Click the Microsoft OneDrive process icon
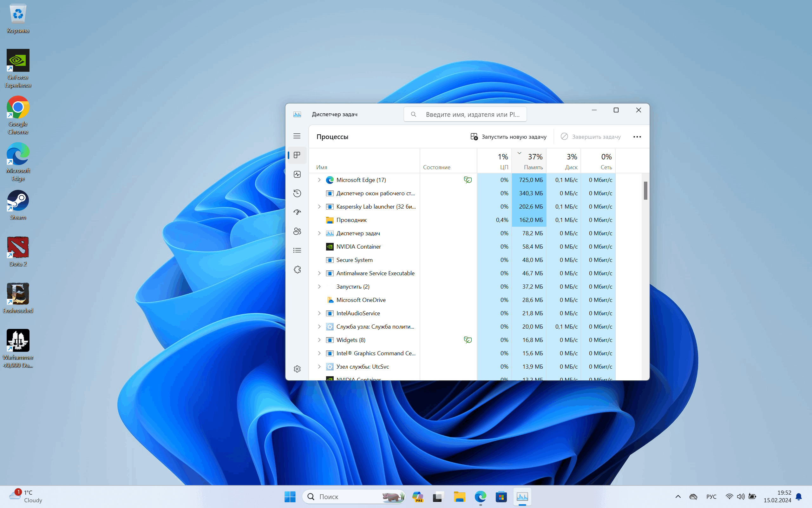 [330, 300]
